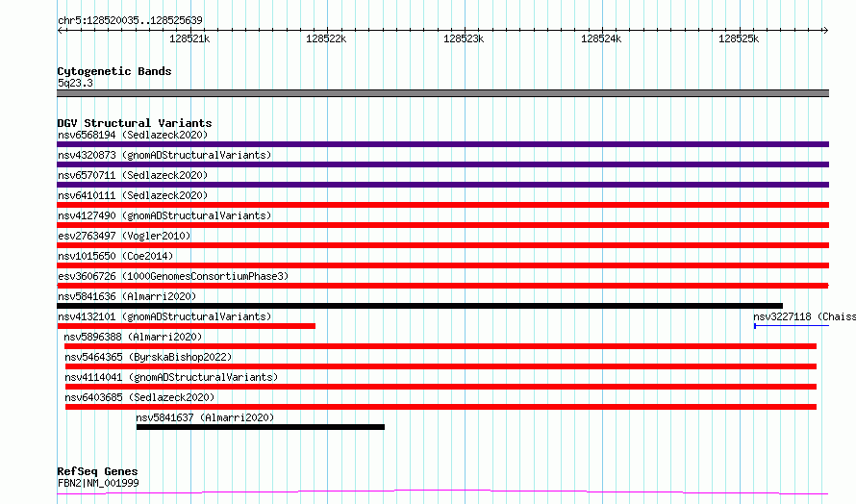The image size is (856, 504).
Task: Click the 128525k ruler tick label
Action: click(x=739, y=38)
